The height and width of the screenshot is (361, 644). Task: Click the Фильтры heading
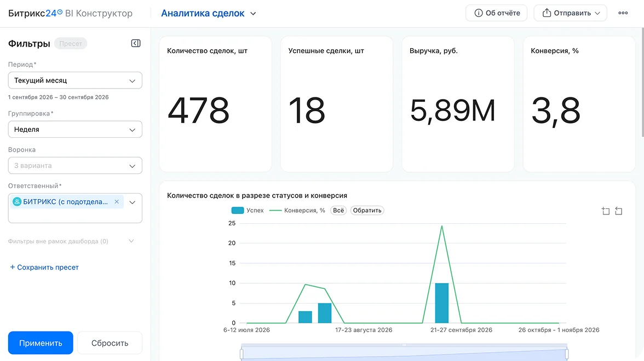(29, 44)
